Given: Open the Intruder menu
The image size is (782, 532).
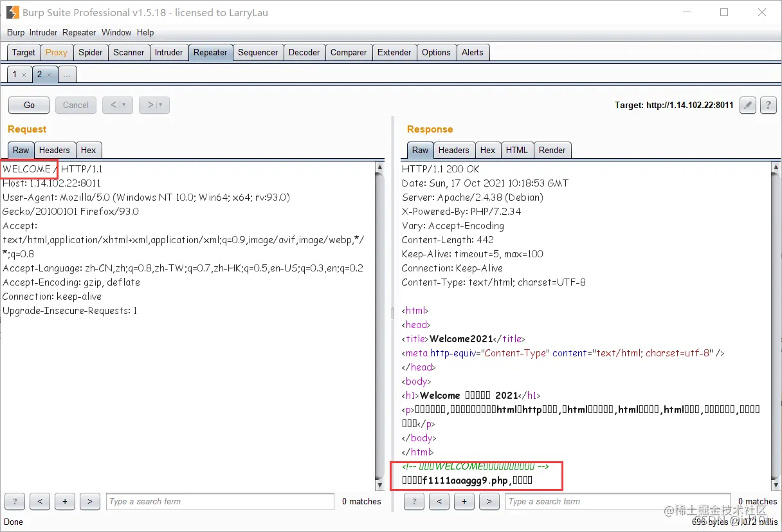Looking at the screenshot, I should (43, 32).
